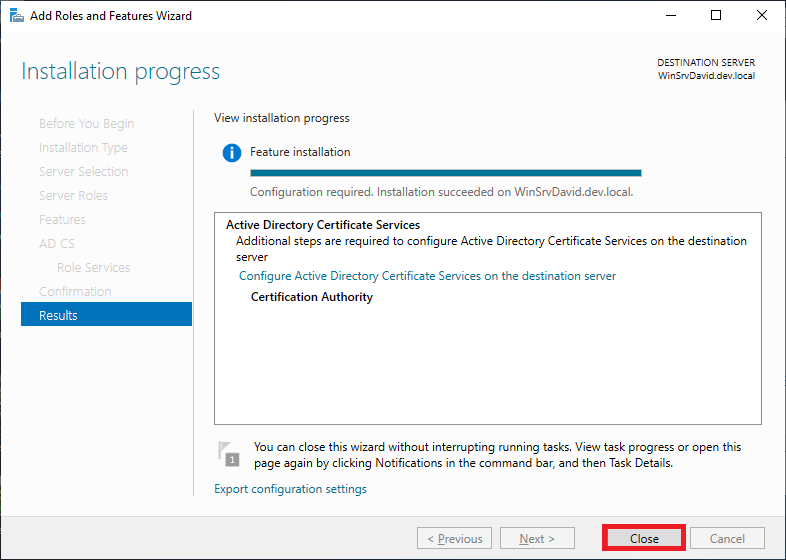Select the Role Services sub-step
The width and height of the screenshot is (786, 560).
(x=93, y=268)
